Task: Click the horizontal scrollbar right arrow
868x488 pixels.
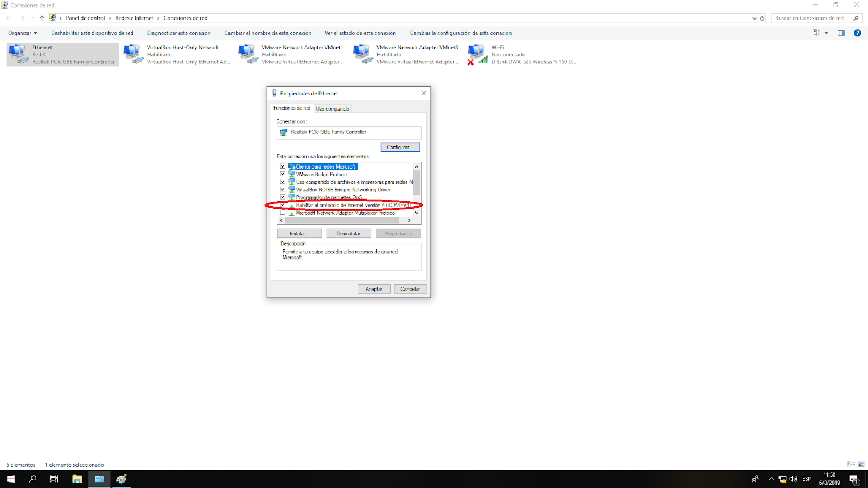Action: [x=409, y=220]
